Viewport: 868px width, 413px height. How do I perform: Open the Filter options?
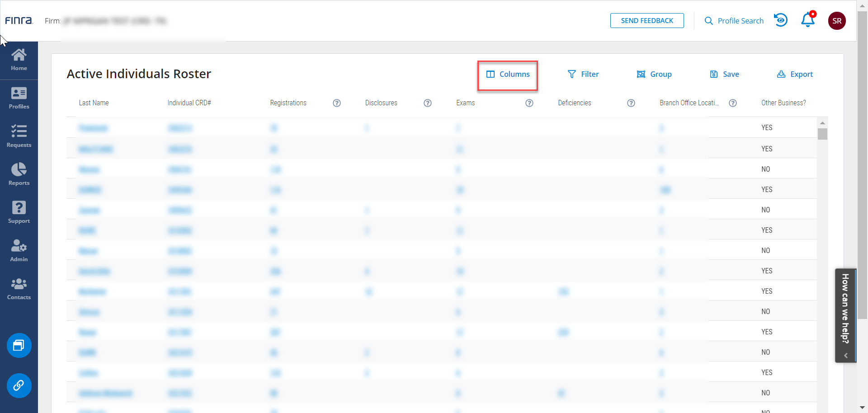click(583, 75)
